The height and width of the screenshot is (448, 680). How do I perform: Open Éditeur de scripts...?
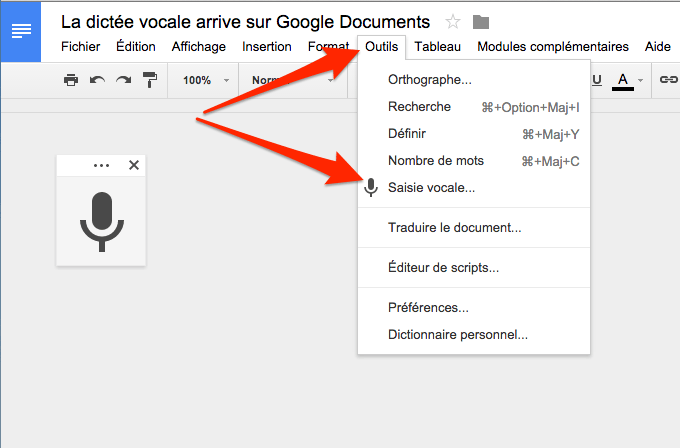474,268
